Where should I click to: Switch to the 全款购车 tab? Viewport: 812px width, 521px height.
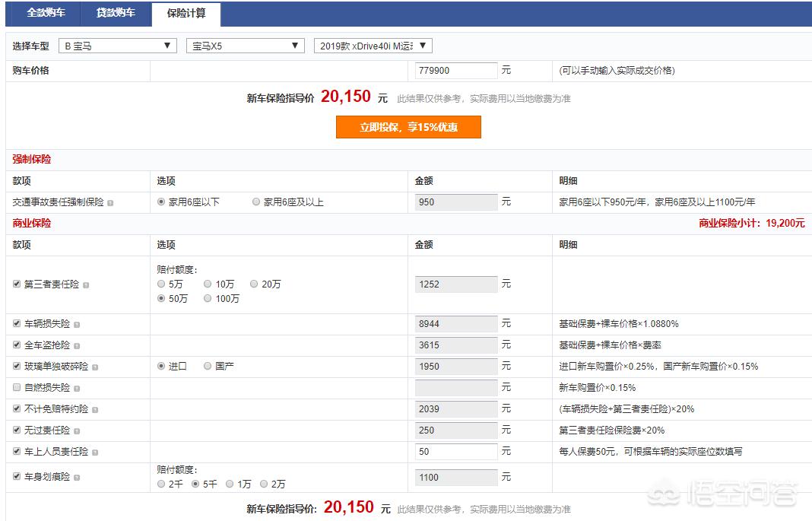[x=46, y=12]
